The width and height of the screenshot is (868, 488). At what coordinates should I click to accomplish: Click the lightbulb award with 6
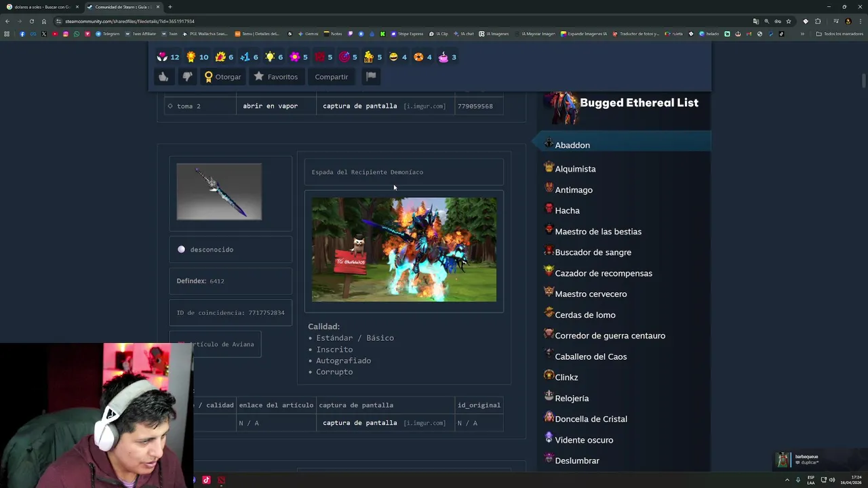coord(275,57)
